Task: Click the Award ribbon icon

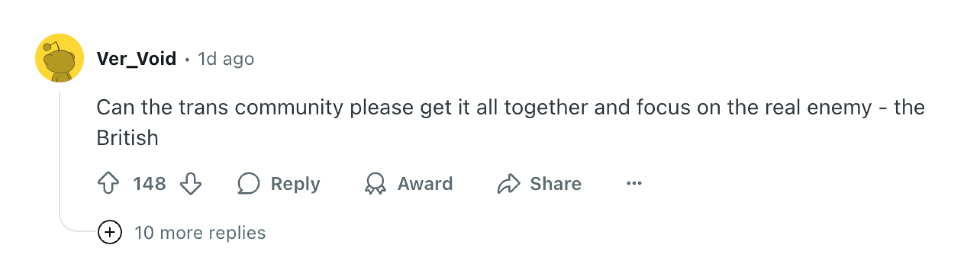Action: click(x=375, y=184)
